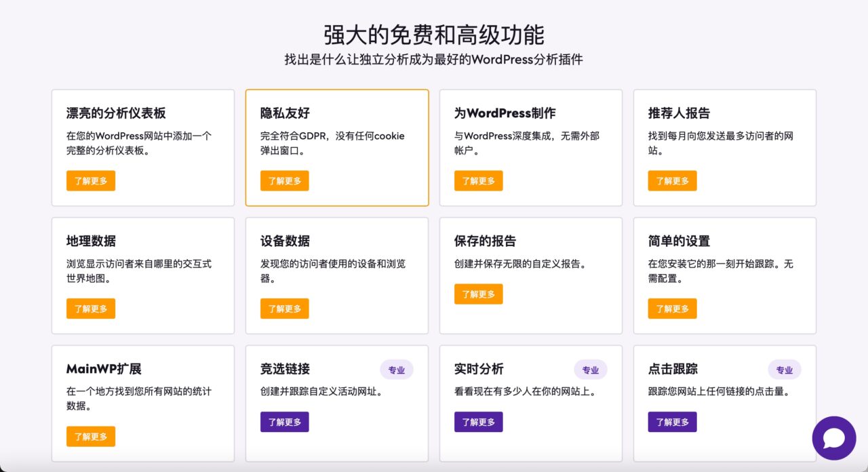Click 了解更多 under 简单的设置
This screenshot has height=472, width=868.
[673, 309]
